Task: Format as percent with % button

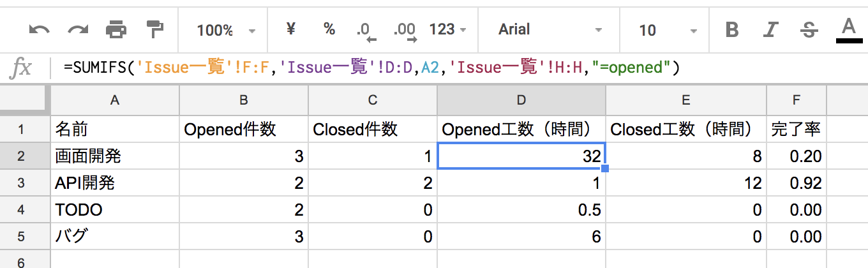Action: coord(329,29)
